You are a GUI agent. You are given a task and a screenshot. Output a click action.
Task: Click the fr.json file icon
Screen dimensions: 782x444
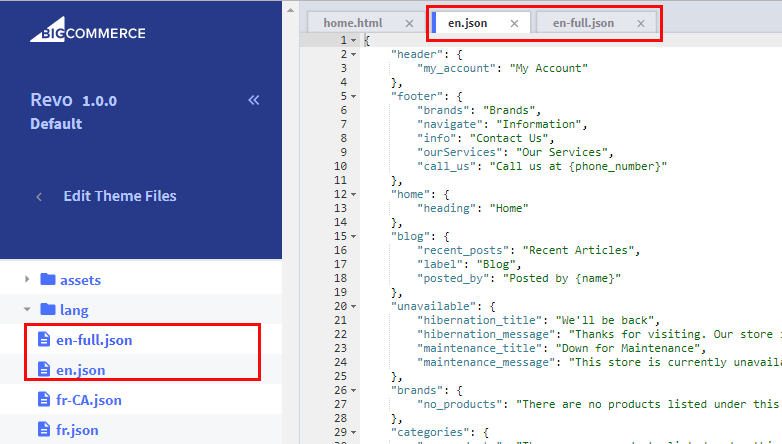click(x=43, y=430)
